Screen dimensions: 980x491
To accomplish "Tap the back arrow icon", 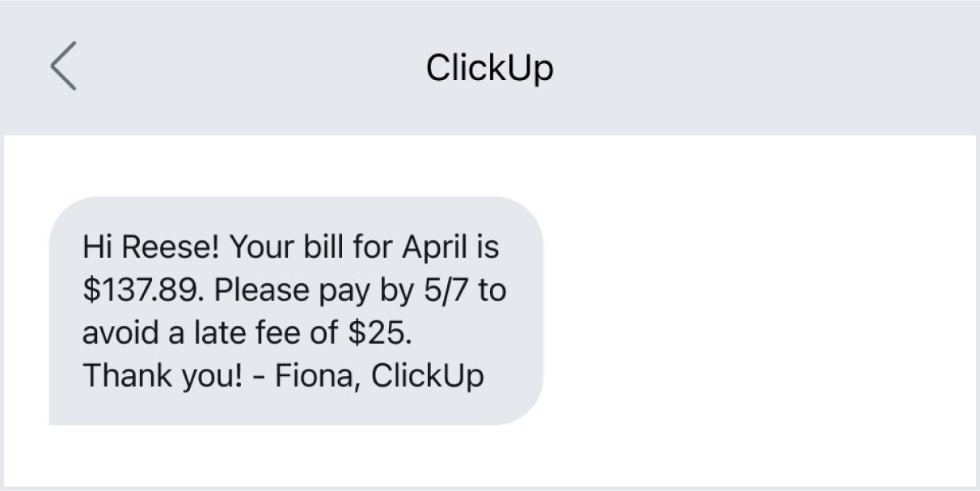I will click(64, 66).
